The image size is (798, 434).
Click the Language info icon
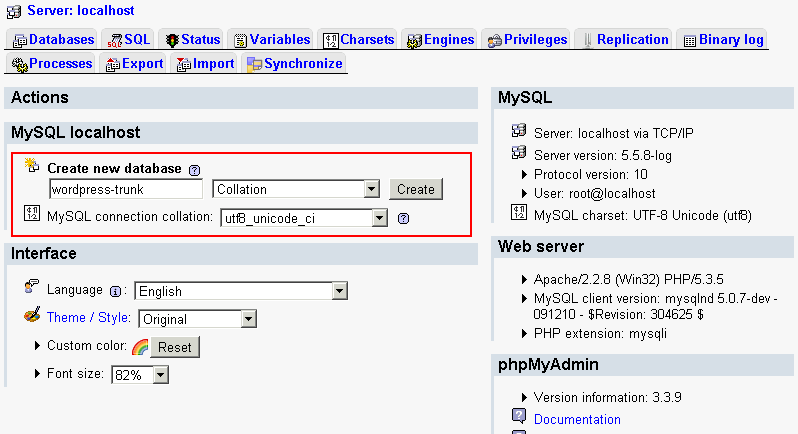(115, 291)
